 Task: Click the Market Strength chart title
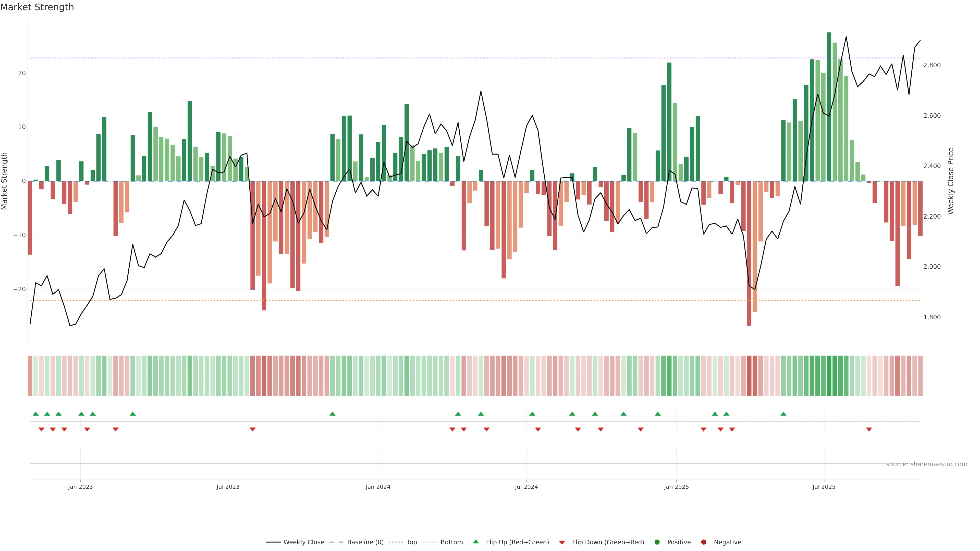pyautogui.click(x=37, y=7)
